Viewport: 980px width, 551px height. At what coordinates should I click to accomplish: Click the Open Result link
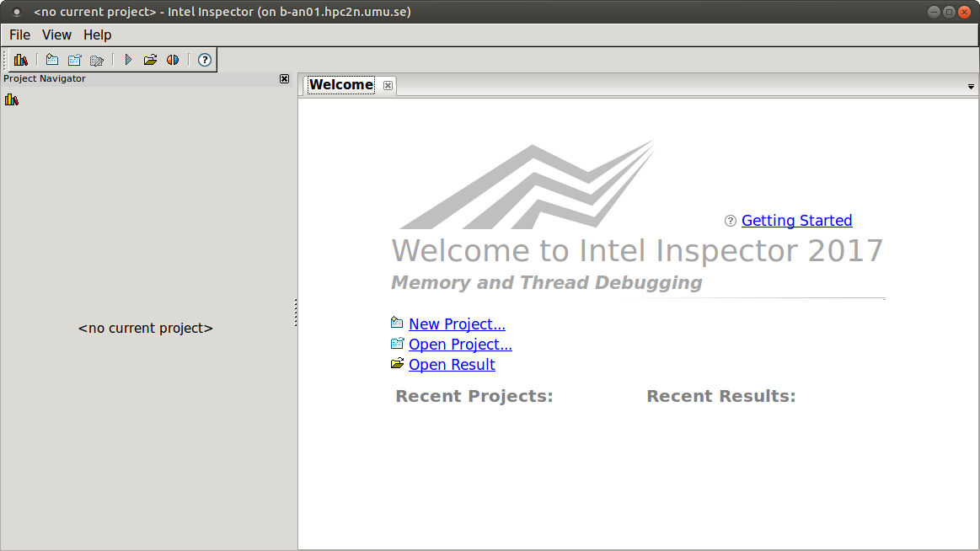click(x=452, y=364)
